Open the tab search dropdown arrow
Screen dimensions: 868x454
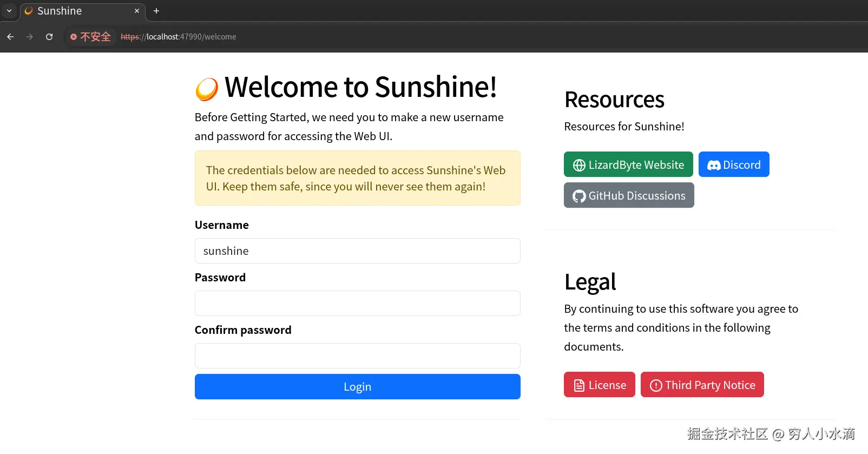[9, 11]
